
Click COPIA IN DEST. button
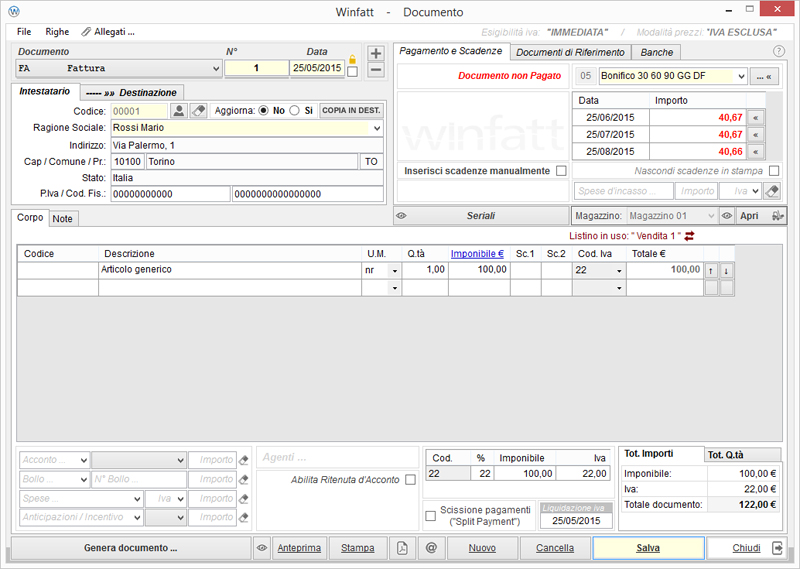pyautogui.click(x=351, y=110)
